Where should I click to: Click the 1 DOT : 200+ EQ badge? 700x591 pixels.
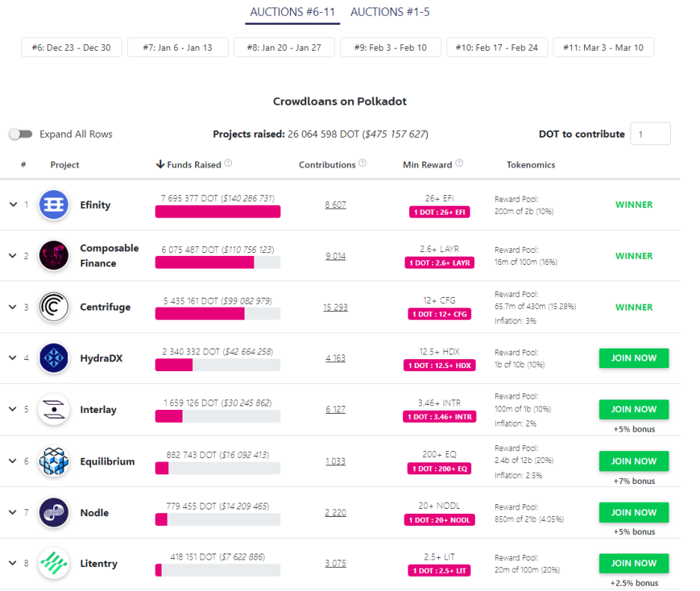439,468
